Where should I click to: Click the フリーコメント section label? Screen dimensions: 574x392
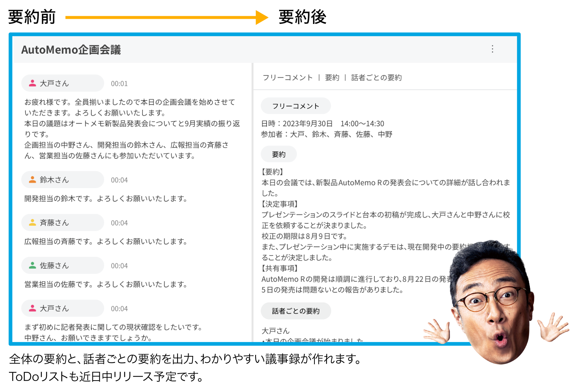(x=296, y=106)
